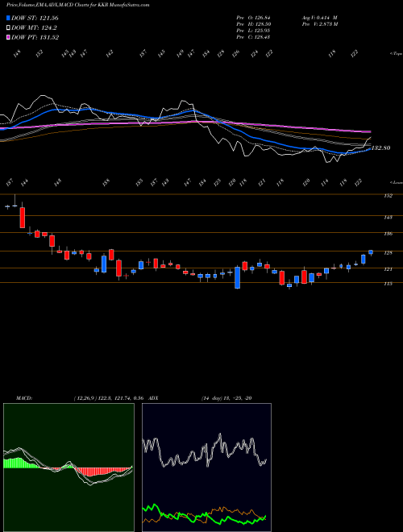Click the '<Lows' label at right edge
The image size is (403, 532).
[x=396, y=182]
